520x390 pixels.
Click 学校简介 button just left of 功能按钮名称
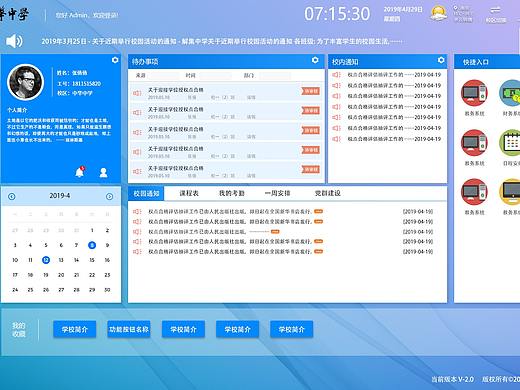pyautogui.click(x=75, y=329)
